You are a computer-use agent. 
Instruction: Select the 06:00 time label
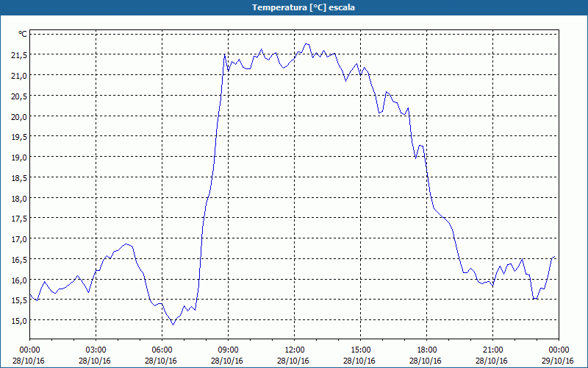click(x=162, y=350)
